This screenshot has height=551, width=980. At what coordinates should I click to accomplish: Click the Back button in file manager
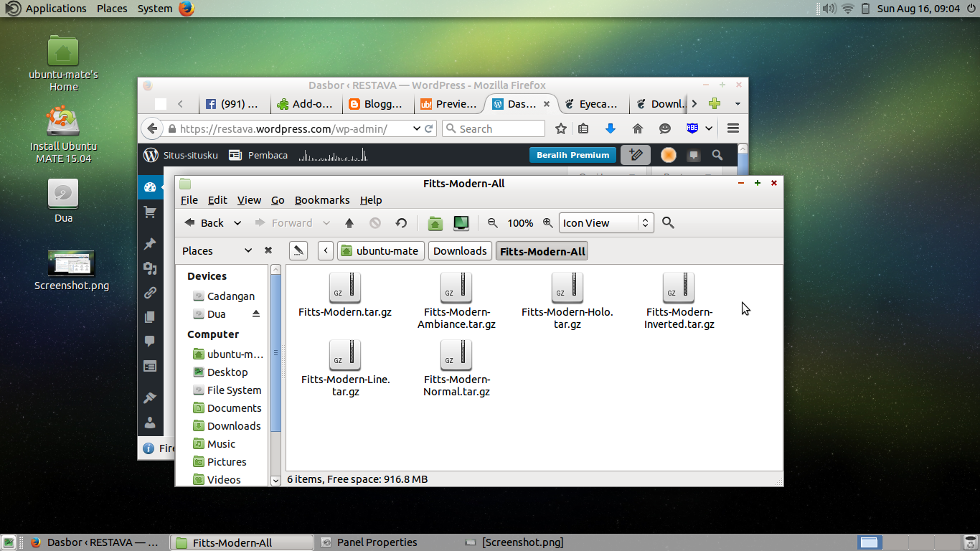pyautogui.click(x=204, y=223)
